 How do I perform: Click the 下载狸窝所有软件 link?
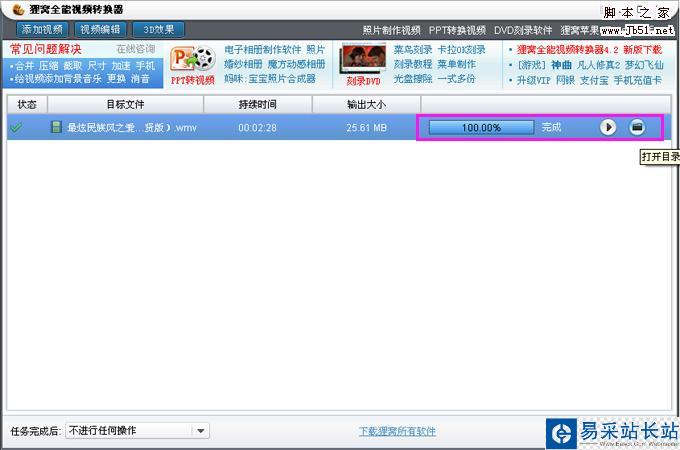point(397,431)
